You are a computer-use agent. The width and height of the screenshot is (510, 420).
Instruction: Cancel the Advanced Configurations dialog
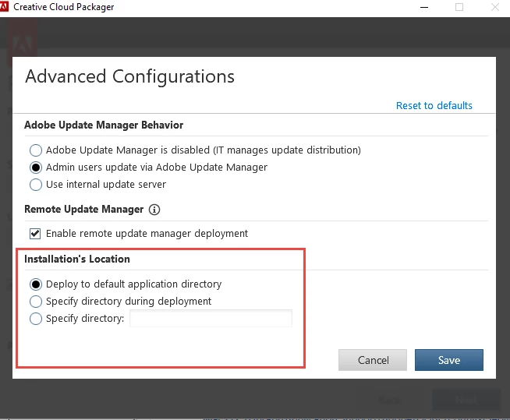pos(373,360)
